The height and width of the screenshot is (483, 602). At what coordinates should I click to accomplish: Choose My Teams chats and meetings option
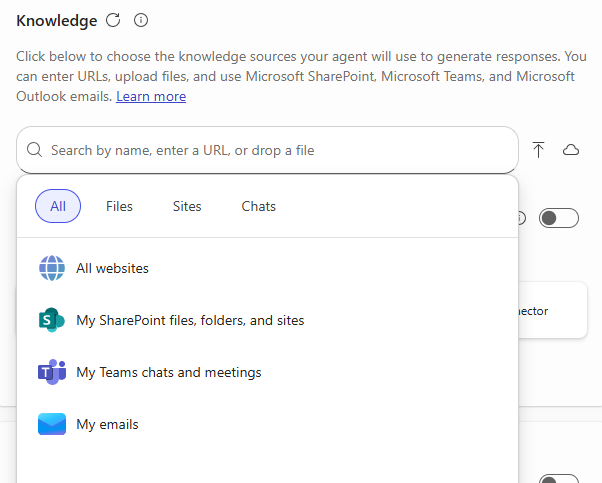click(x=168, y=372)
